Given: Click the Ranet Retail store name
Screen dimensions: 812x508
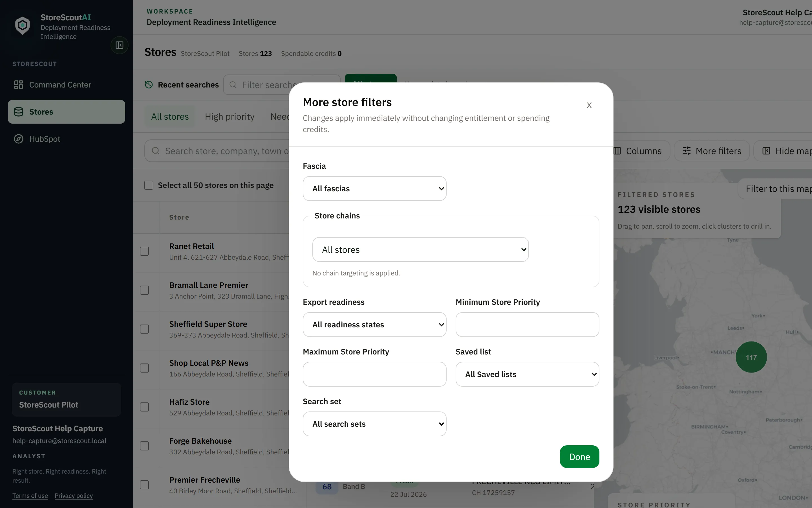Looking at the screenshot, I should (x=191, y=246).
